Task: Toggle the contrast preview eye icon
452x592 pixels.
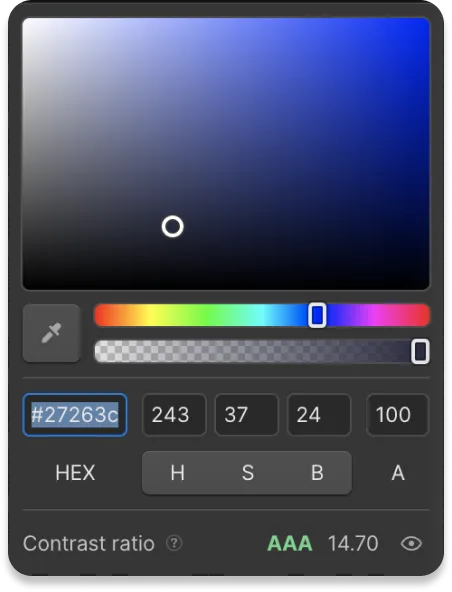Action: tap(411, 544)
